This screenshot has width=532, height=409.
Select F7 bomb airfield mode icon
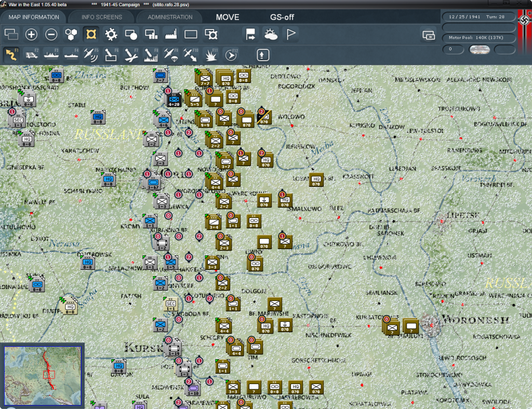[x=131, y=54]
